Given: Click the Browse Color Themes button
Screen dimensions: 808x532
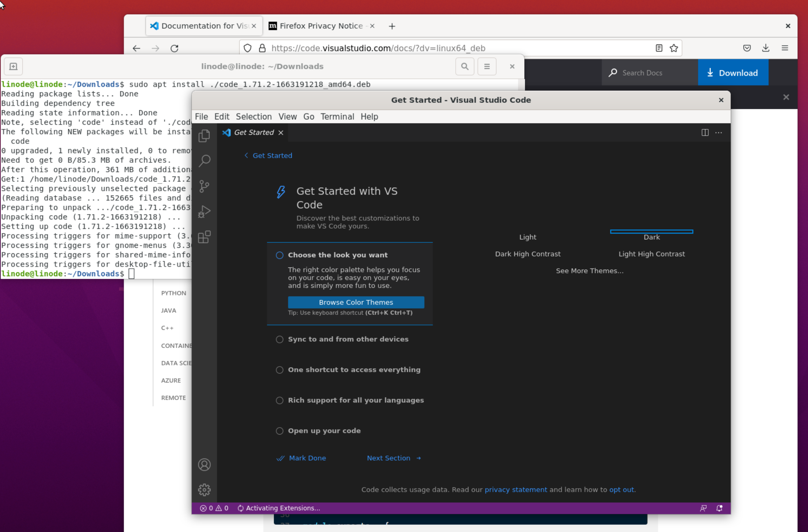Looking at the screenshot, I should click(356, 302).
